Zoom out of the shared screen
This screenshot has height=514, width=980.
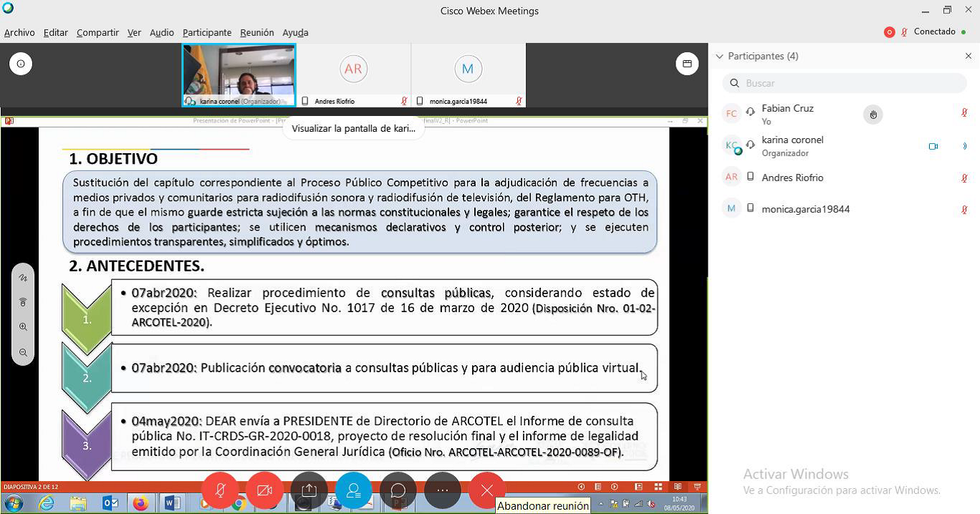(23, 352)
